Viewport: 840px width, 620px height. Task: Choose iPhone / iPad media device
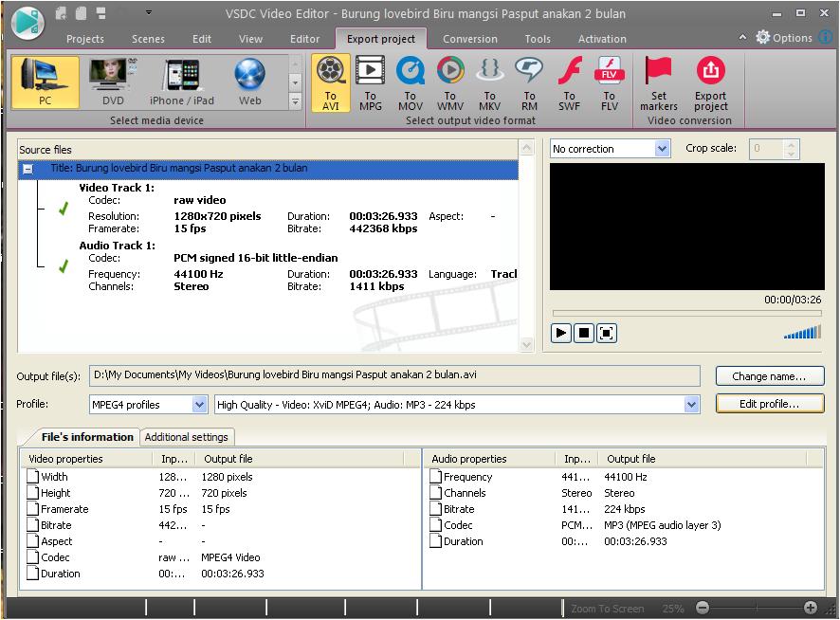pyautogui.click(x=182, y=82)
